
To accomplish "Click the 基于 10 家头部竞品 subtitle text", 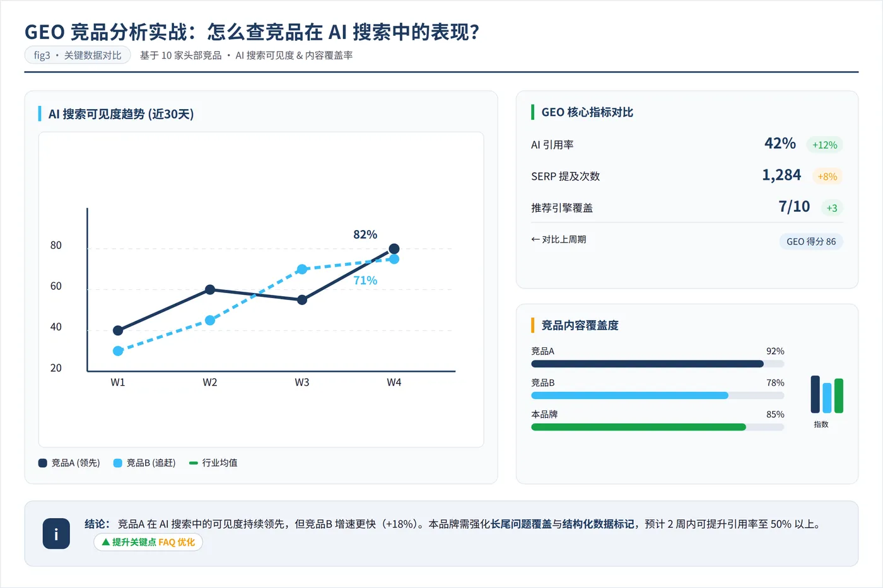I will tap(181, 55).
